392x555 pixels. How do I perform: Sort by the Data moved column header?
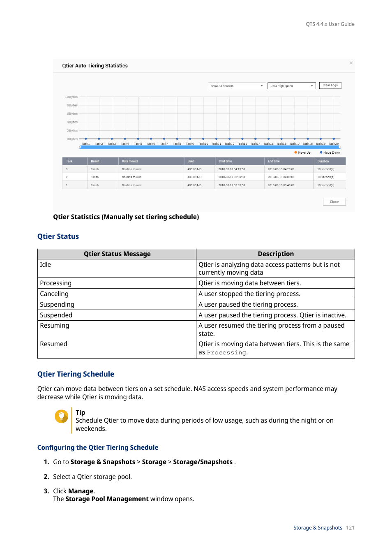pyautogui.click(x=151, y=162)
